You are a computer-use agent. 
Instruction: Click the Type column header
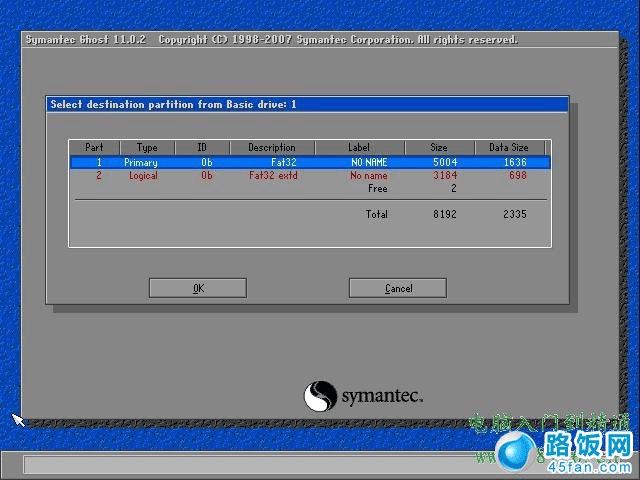(147, 147)
